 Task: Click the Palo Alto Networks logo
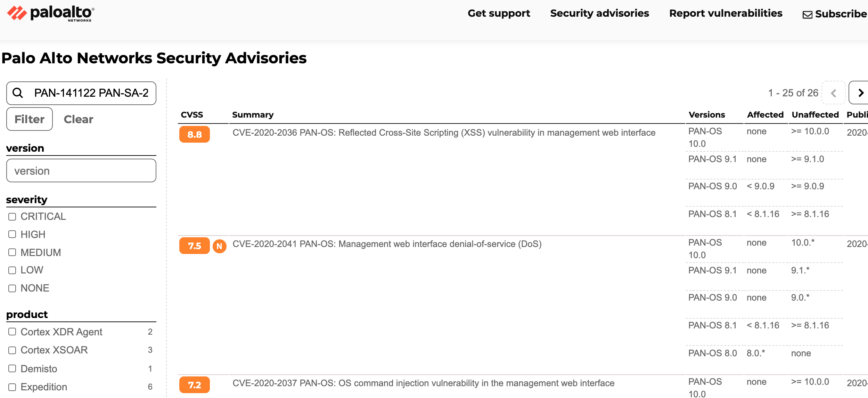click(51, 14)
